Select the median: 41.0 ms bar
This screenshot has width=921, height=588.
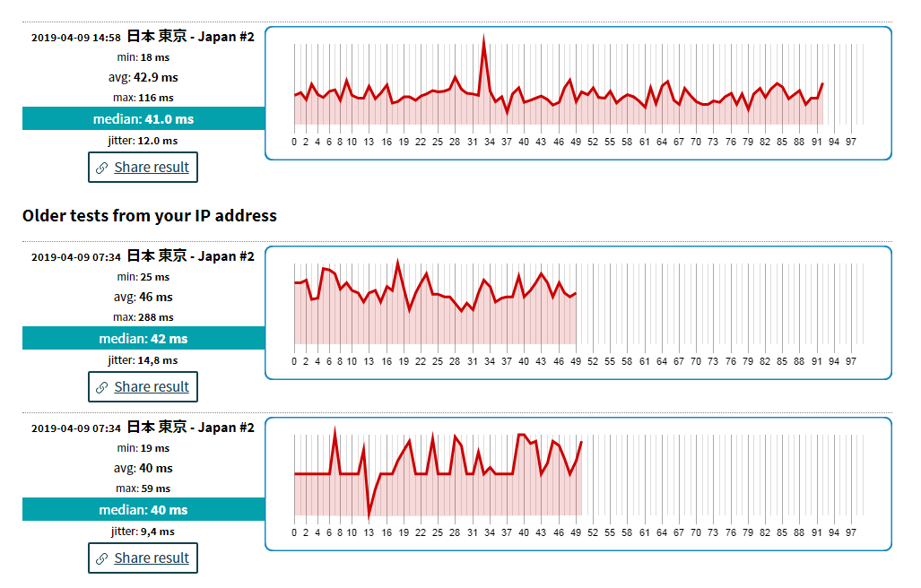tap(143, 118)
